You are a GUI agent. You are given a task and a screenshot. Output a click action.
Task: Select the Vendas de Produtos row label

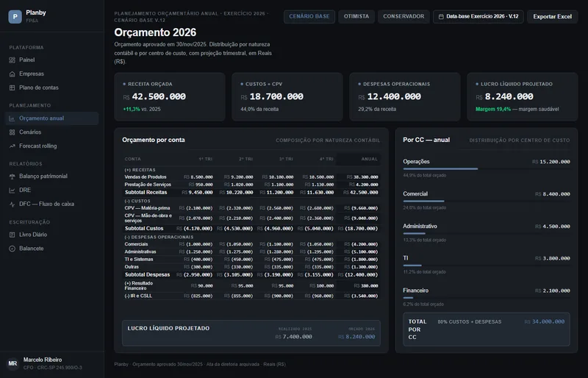(x=146, y=177)
